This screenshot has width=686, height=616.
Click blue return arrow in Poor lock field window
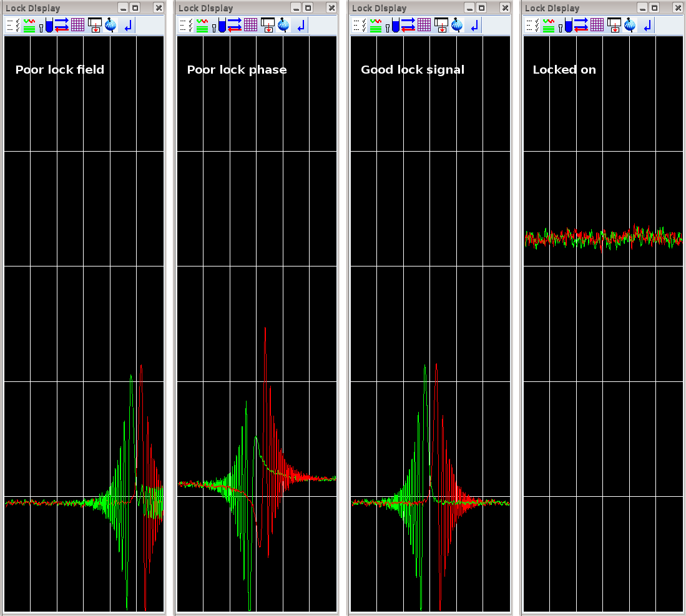128,26
